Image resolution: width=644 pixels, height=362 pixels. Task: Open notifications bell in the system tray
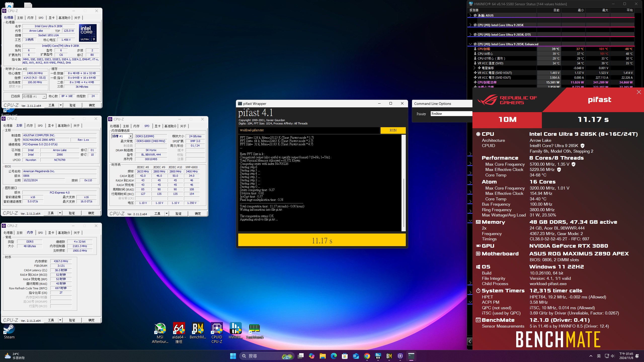click(x=637, y=356)
